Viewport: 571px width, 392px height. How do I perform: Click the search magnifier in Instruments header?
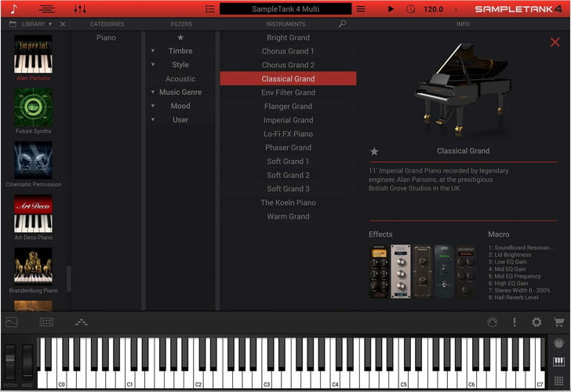tap(342, 24)
